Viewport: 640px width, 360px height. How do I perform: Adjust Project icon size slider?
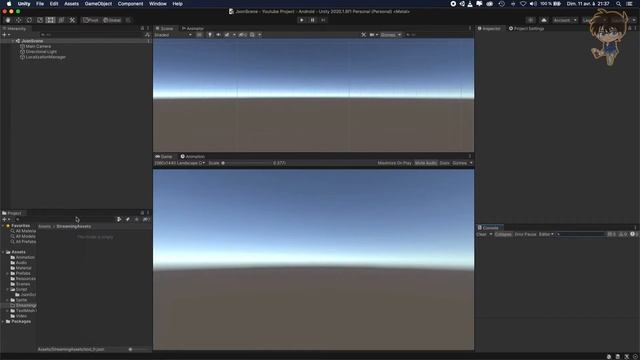(138, 349)
